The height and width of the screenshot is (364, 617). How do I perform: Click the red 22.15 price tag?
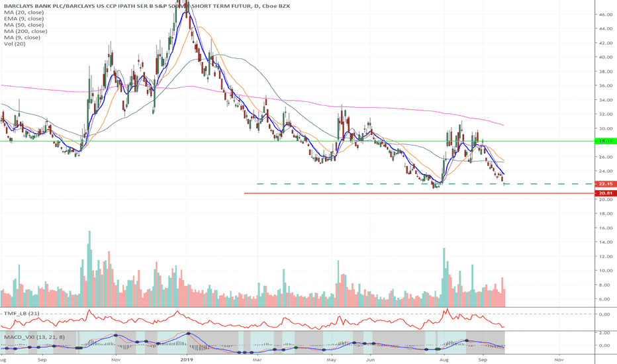[x=606, y=184]
